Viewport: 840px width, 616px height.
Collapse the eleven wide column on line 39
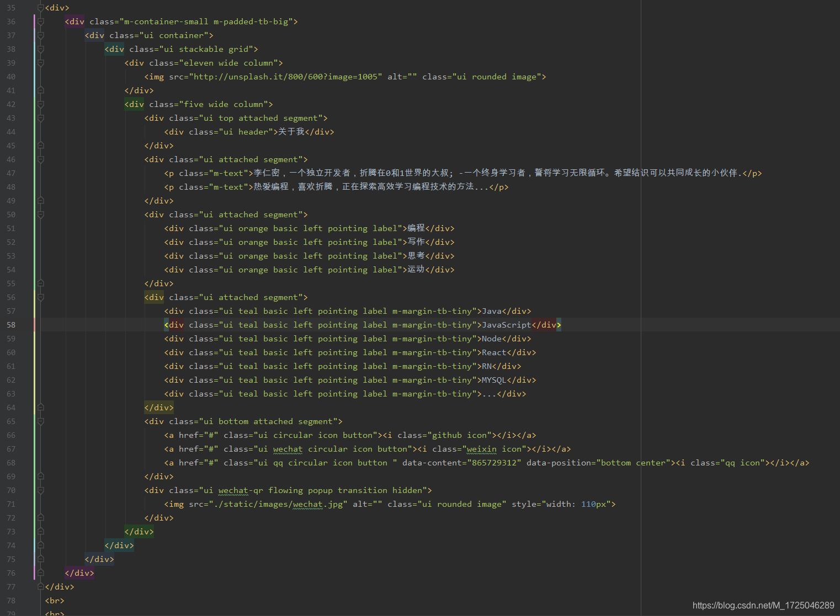40,63
